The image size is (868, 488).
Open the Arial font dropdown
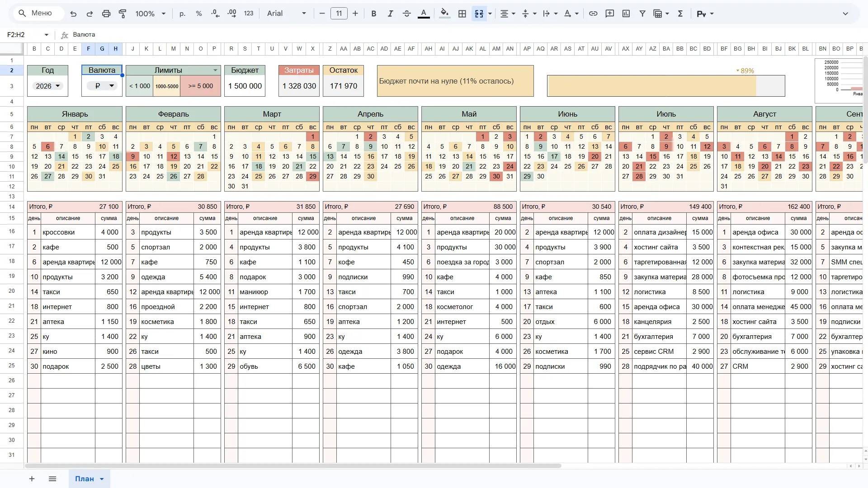click(x=287, y=14)
